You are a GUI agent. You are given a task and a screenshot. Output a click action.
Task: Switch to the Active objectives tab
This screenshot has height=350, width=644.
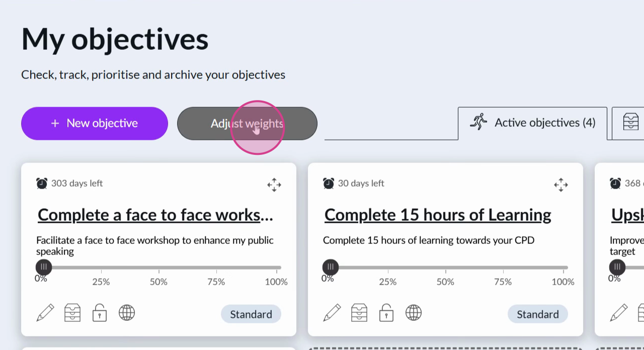pos(532,123)
